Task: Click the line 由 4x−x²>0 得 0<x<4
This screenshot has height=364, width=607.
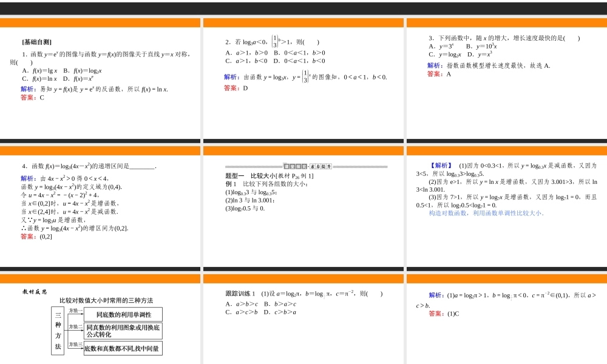Action: pos(65,178)
